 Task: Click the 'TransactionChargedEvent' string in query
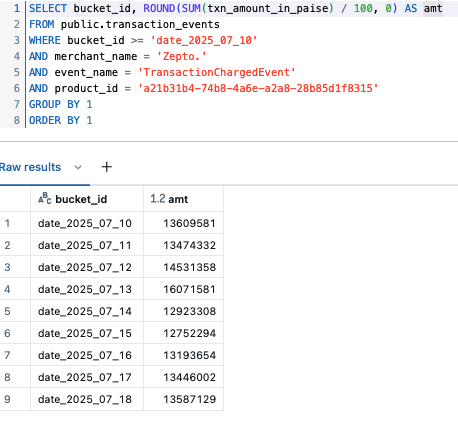pos(216,72)
